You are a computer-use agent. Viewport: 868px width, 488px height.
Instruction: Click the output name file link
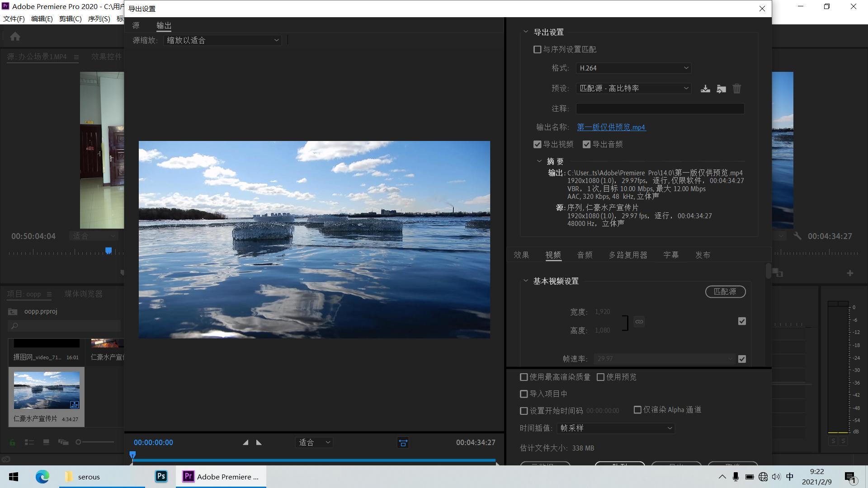click(611, 127)
